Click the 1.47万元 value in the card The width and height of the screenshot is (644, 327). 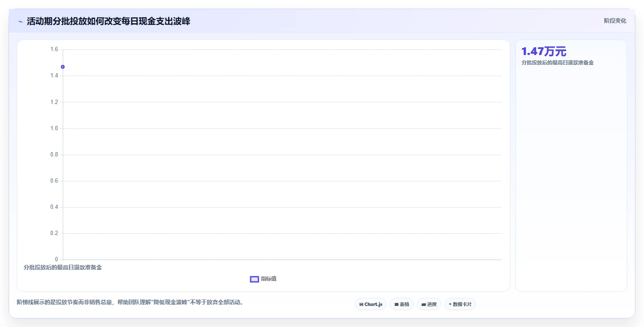click(544, 52)
